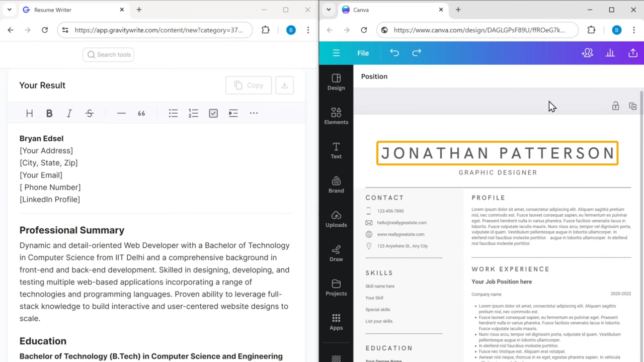This screenshot has height=362, width=644.
Task: Select 'Your Job Position here' text
Action: click(502, 282)
